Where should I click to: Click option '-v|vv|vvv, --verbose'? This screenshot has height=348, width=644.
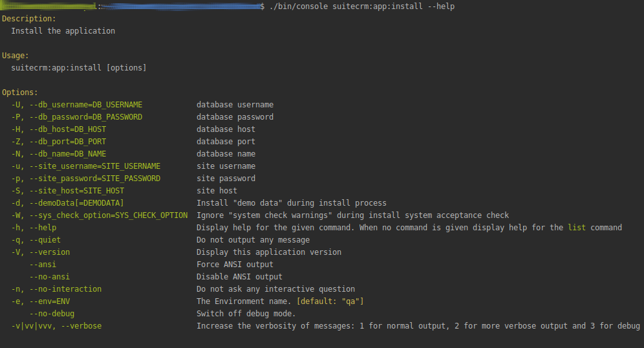click(x=56, y=327)
